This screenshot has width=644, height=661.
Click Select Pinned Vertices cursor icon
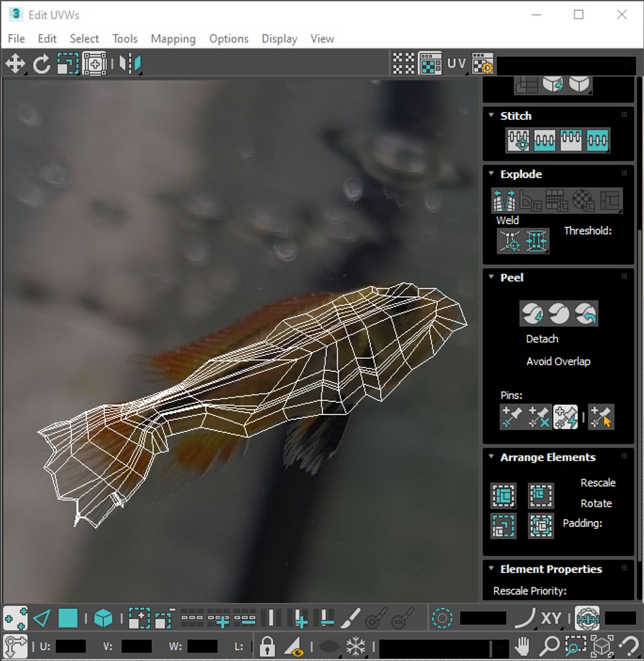tap(601, 417)
